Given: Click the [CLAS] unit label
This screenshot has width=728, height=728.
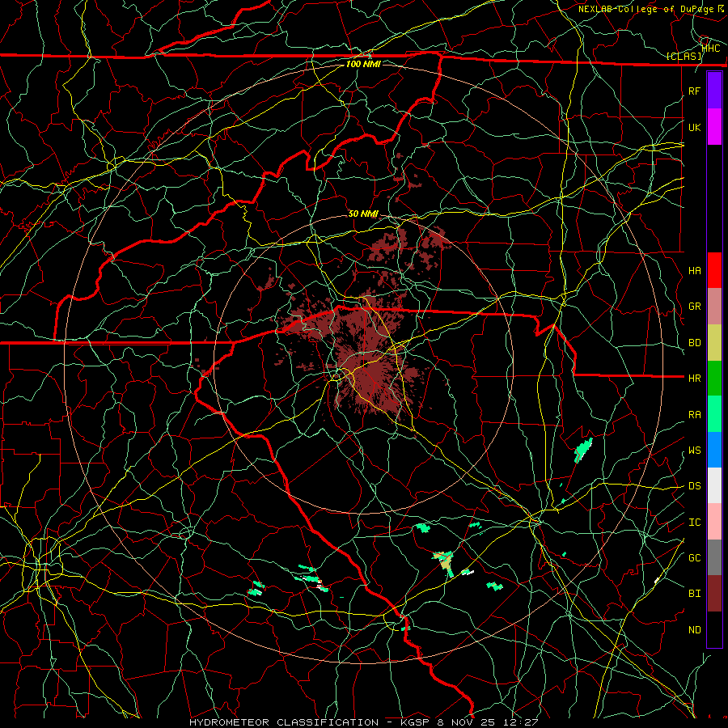Looking at the screenshot, I should (684, 56).
